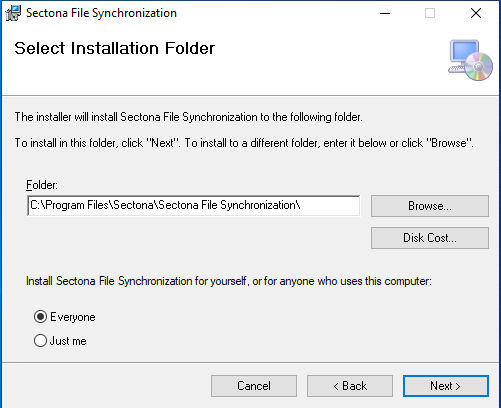The image size is (501, 408).
Task: Close the Sectona File Synchronization installer
Action: pyautogui.click(x=476, y=13)
